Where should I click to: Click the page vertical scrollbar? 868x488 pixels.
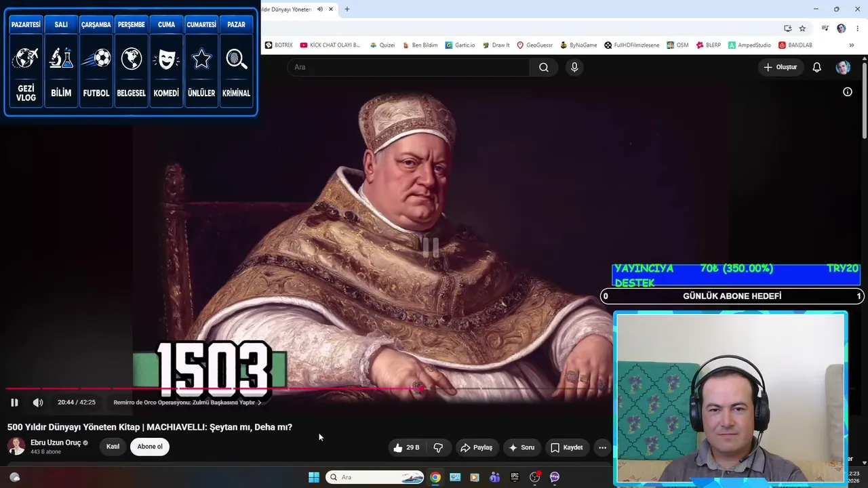[x=865, y=102]
